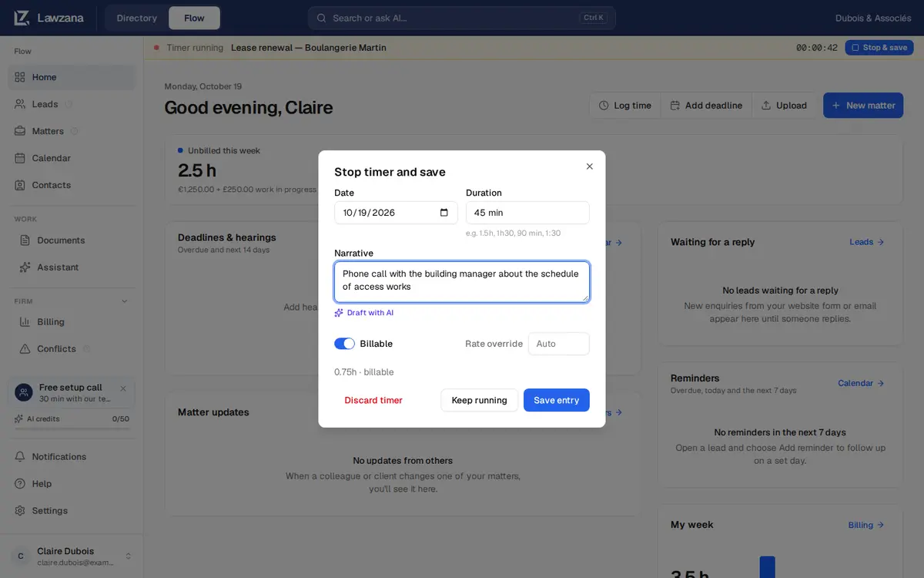Open the date picker calendar icon

444,213
